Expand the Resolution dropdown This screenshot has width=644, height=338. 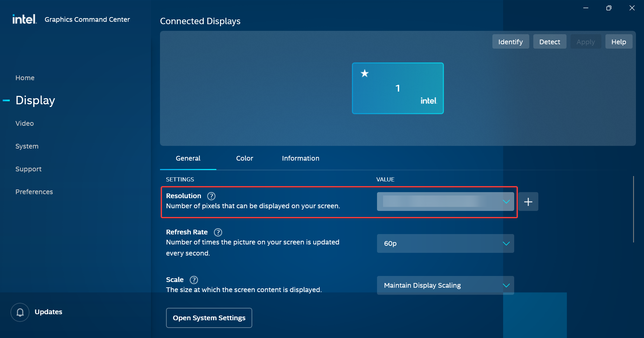point(445,202)
